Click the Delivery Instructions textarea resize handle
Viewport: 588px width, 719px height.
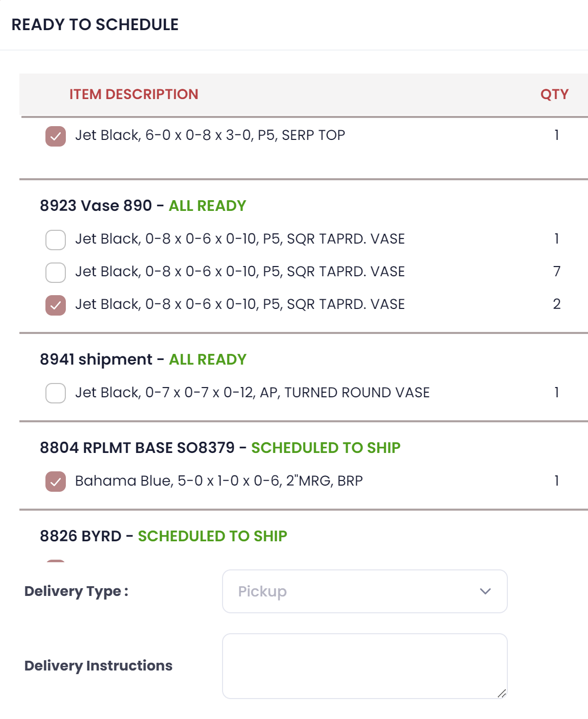click(x=502, y=693)
